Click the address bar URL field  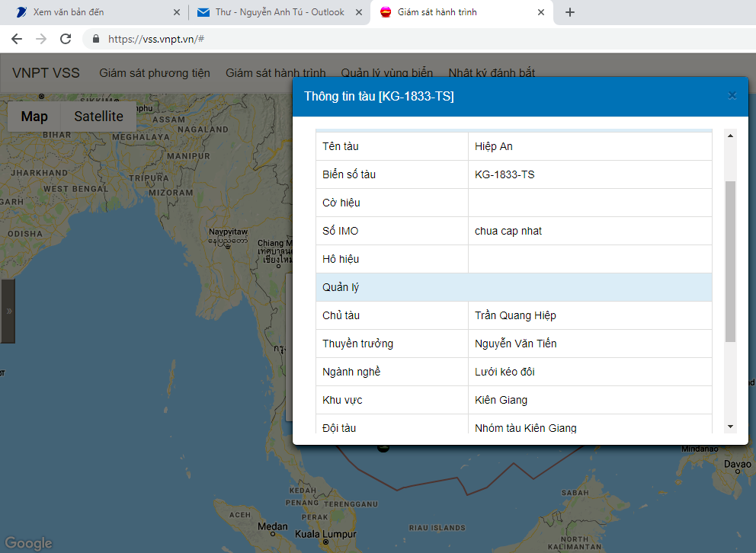(x=381, y=39)
